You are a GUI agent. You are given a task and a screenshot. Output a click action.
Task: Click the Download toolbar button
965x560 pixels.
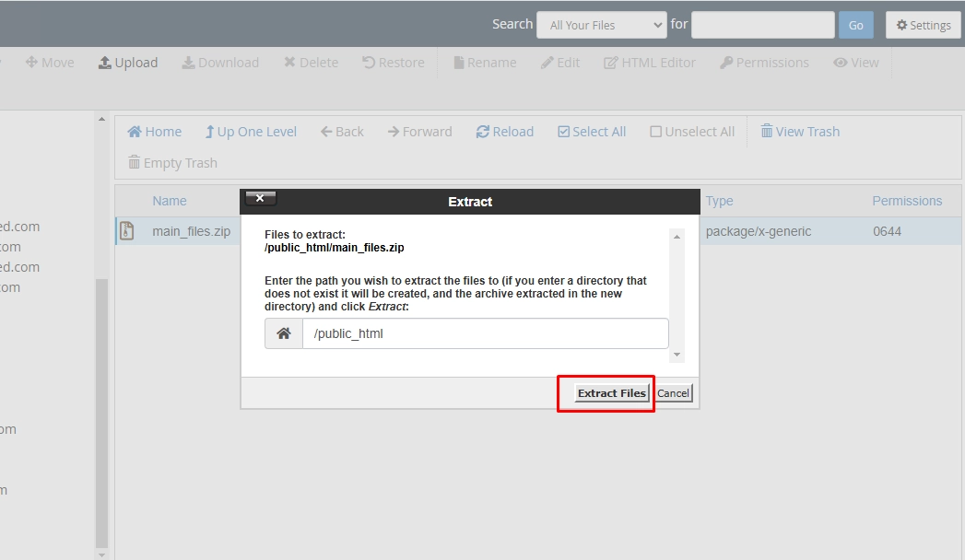220,63
